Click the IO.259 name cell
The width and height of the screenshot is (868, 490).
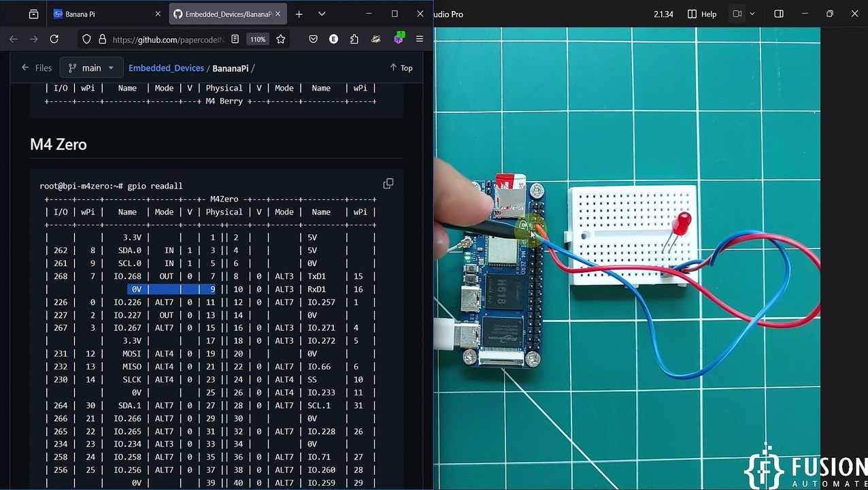[321, 483]
